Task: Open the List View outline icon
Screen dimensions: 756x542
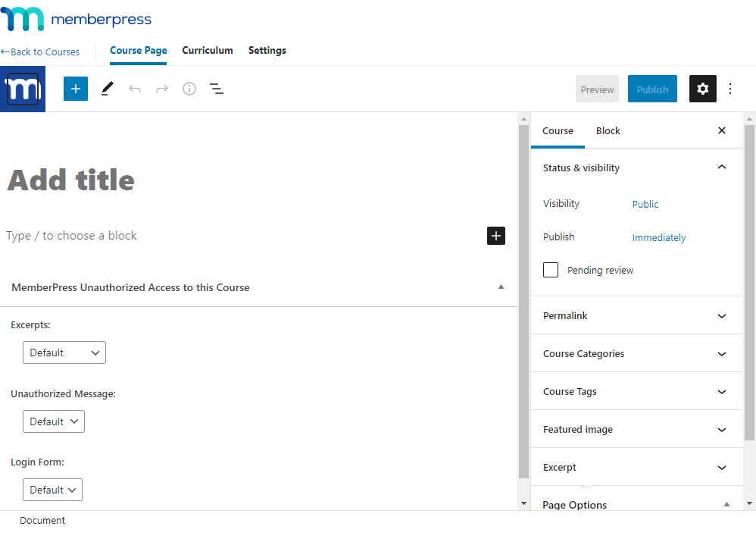Action: pos(217,89)
